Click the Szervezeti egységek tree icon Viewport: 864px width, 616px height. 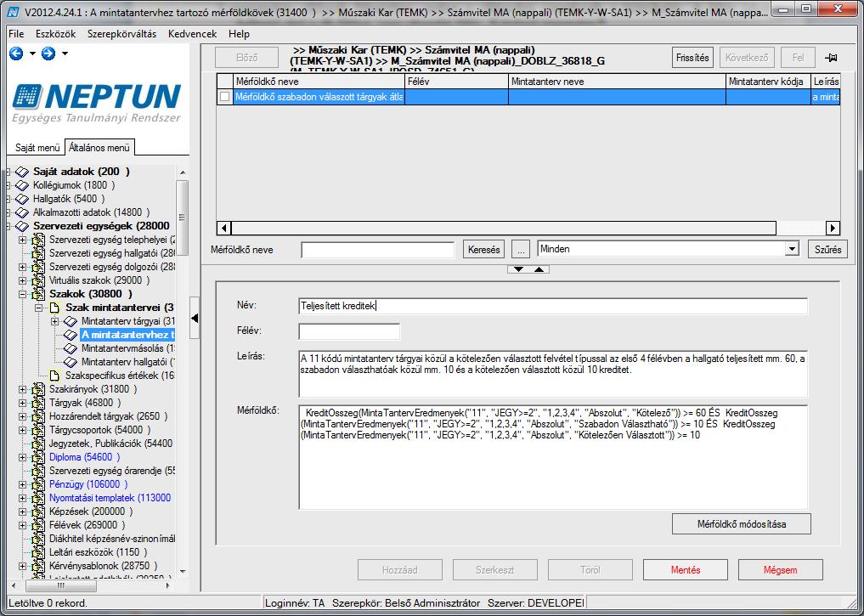[x=22, y=227]
